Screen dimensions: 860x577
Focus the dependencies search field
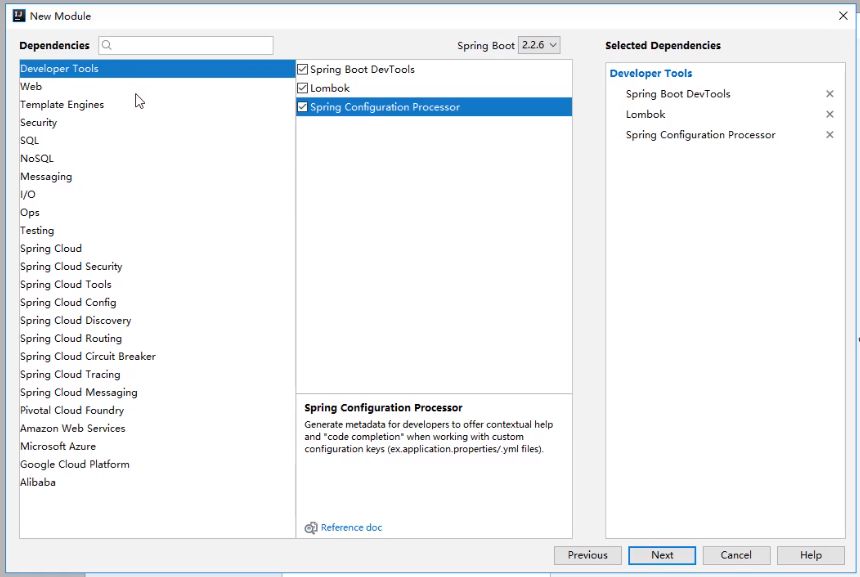click(192, 45)
